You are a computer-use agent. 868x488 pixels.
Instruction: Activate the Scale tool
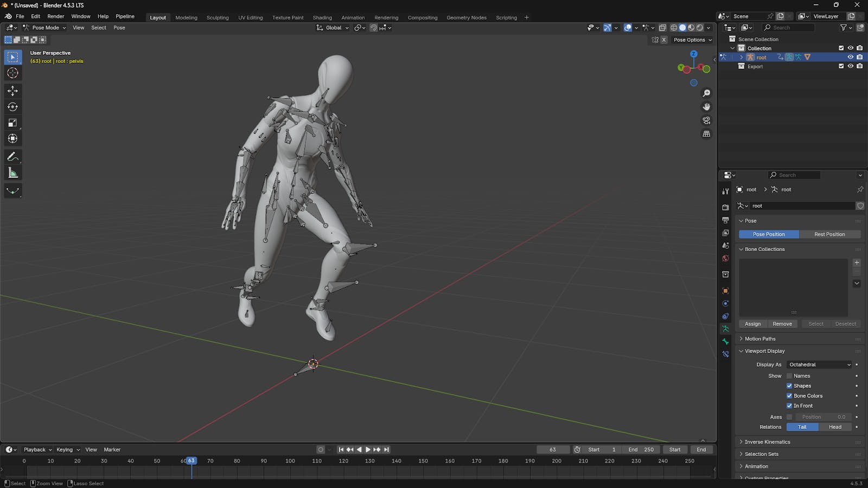point(12,123)
